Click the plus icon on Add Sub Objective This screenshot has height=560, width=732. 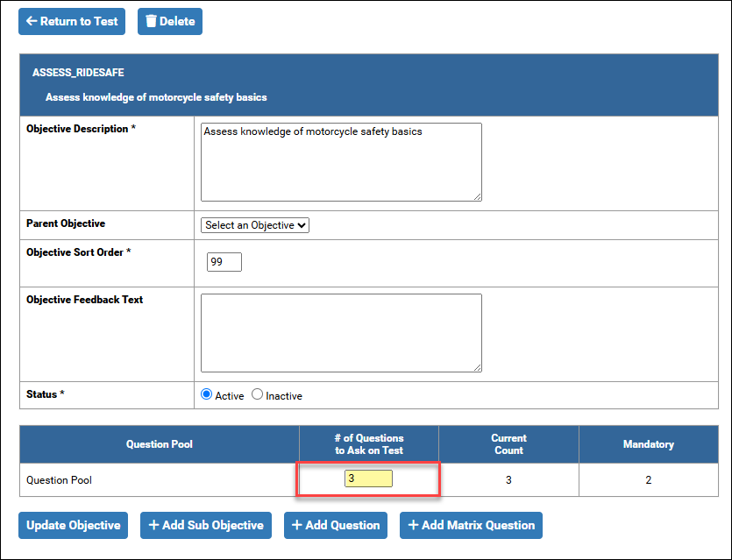point(153,526)
